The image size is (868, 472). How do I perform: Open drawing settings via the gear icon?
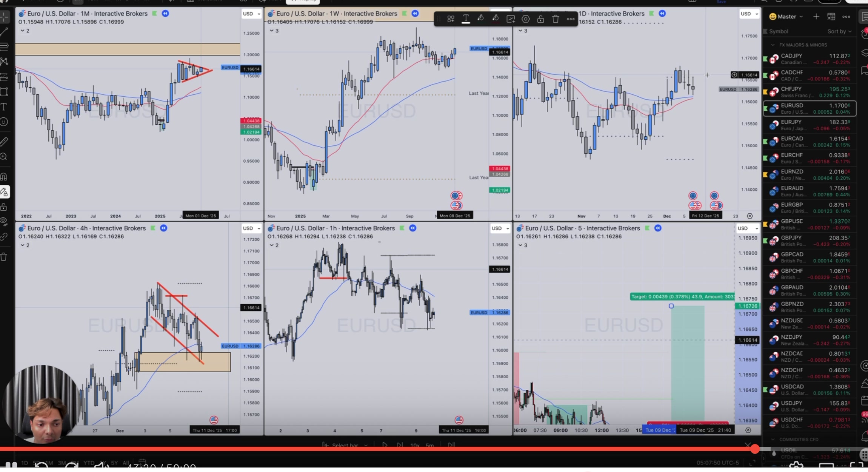(525, 19)
